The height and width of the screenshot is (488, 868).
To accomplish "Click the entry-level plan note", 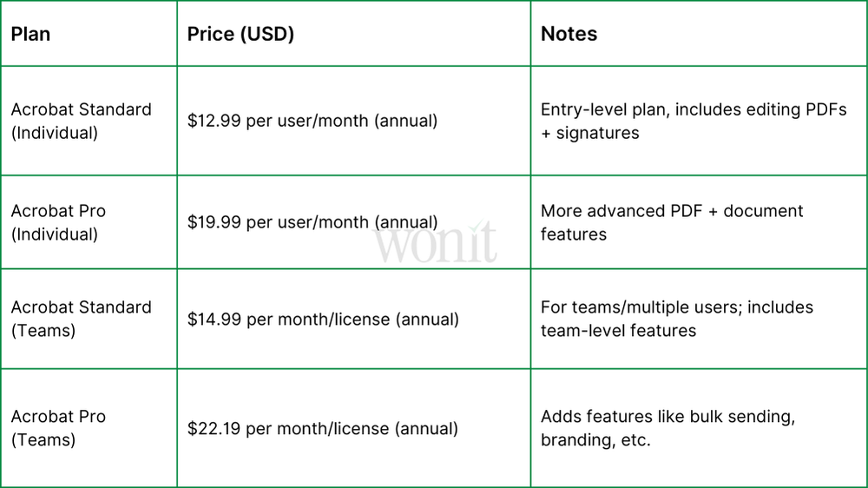I will click(x=694, y=121).
